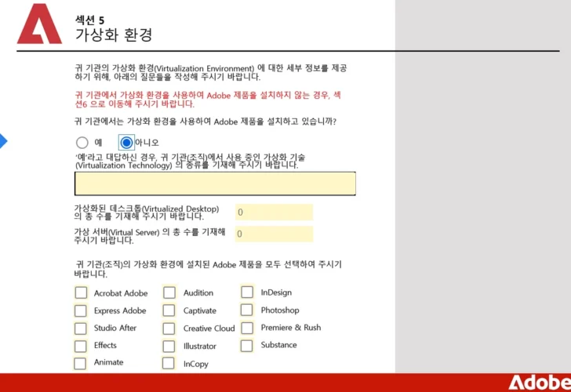571x392 pixels.
Task: Click the Virtualized Desktop count field
Action: point(274,212)
